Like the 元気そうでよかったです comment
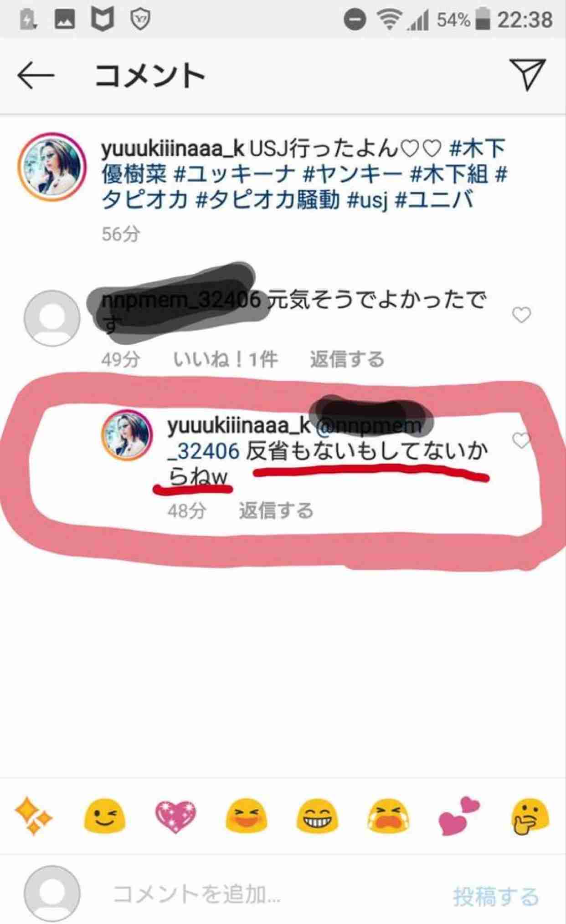This screenshot has width=566, height=924. coord(521,315)
